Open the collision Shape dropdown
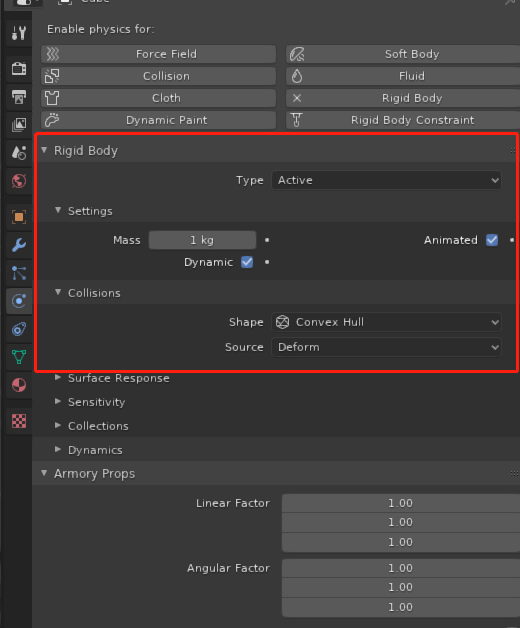The image size is (520, 628). (387, 322)
